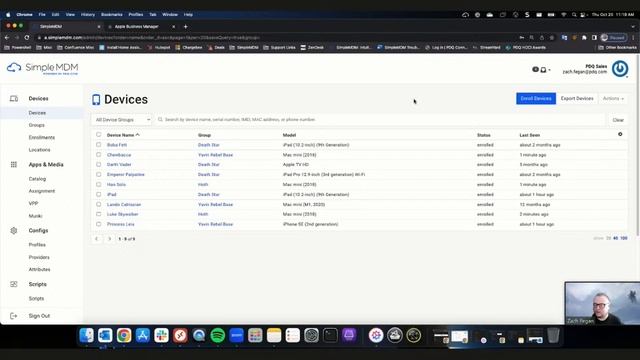Focus the device search input field
The width and height of the screenshot is (640, 360).
[x=380, y=120]
